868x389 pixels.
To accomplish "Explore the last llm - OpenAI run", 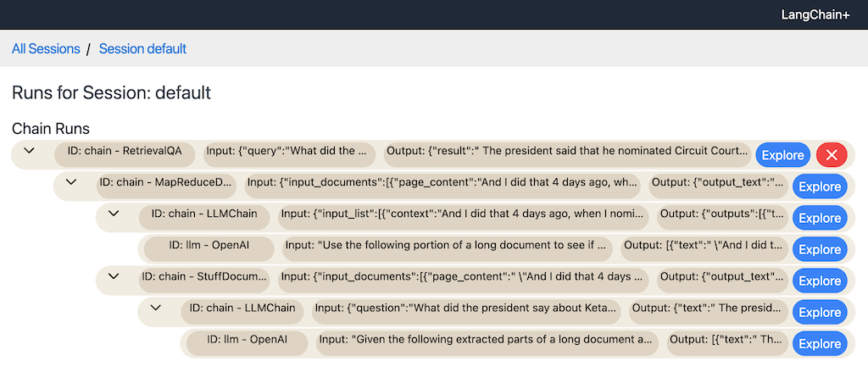I will click(x=820, y=343).
